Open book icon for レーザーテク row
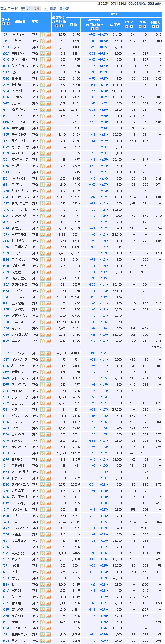The height and width of the screenshot is (644, 165). click(43, 197)
